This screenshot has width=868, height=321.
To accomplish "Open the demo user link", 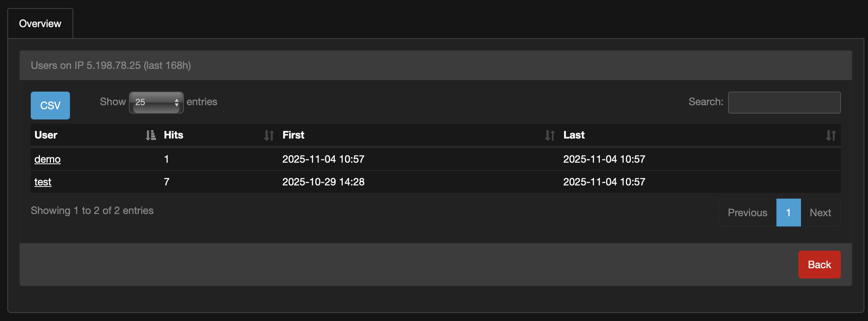I will pos(48,159).
